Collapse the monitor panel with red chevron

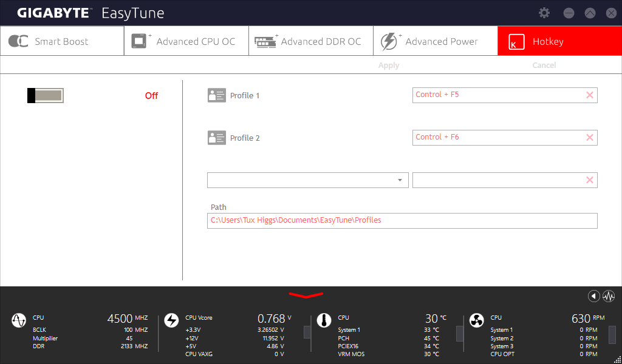pyautogui.click(x=306, y=295)
